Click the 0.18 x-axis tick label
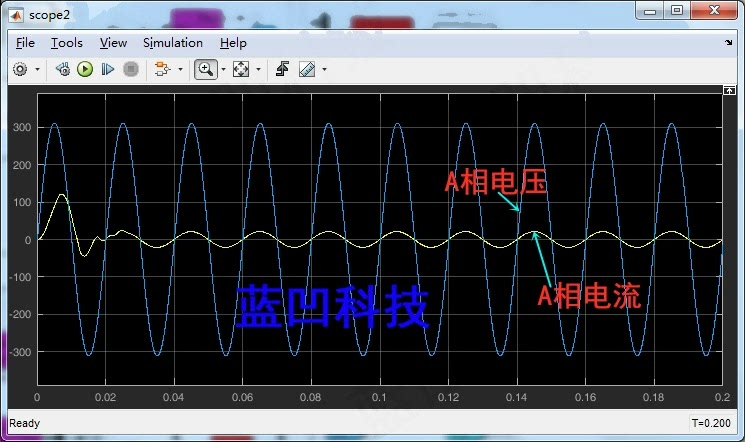 654,397
